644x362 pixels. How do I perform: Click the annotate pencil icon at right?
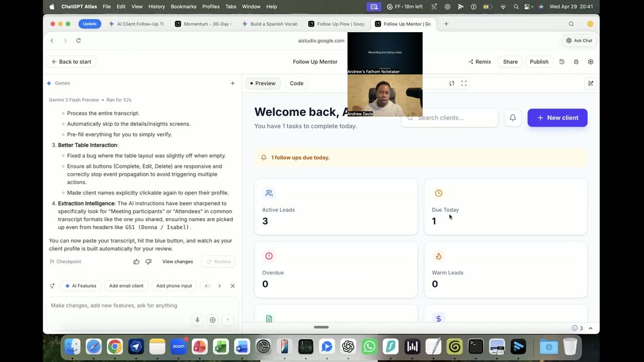click(591, 83)
